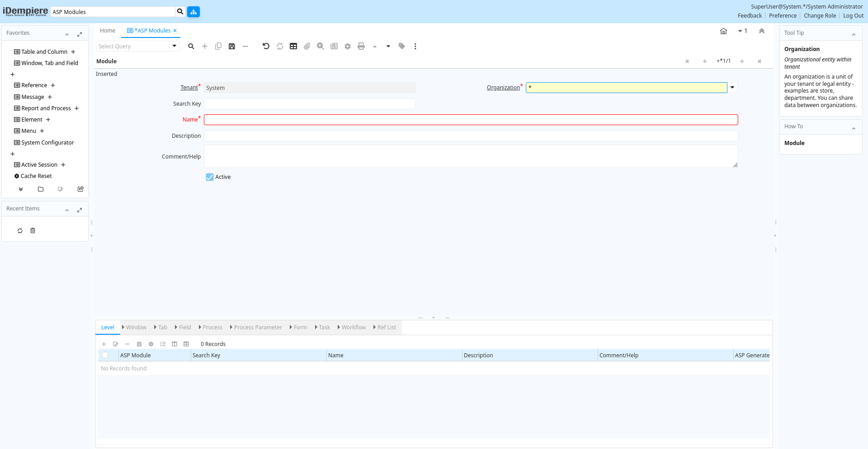Click the Find record magnifier icon
This screenshot has height=449, width=868.
tap(191, 46)
